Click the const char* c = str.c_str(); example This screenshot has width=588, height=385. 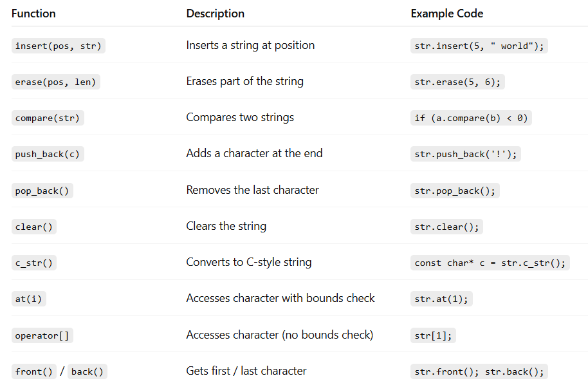pyautogui.click(x=490, y=263)
